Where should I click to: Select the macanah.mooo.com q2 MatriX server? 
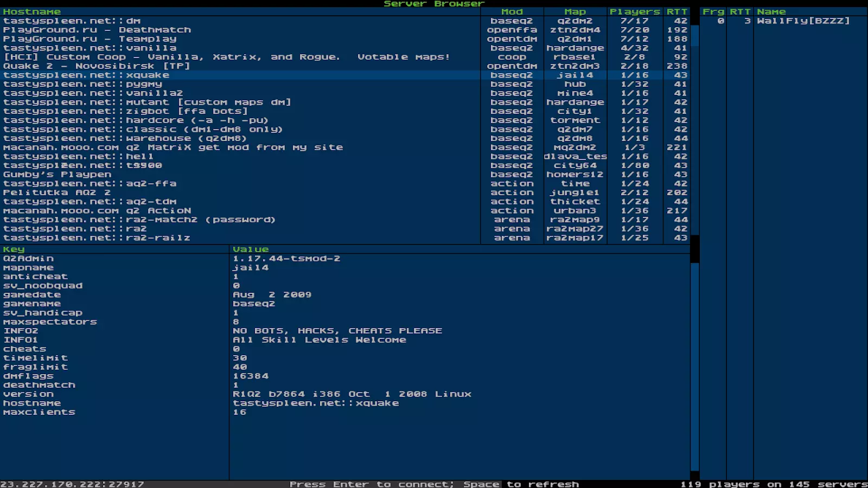pyautogui.click(x=345, y=147)
